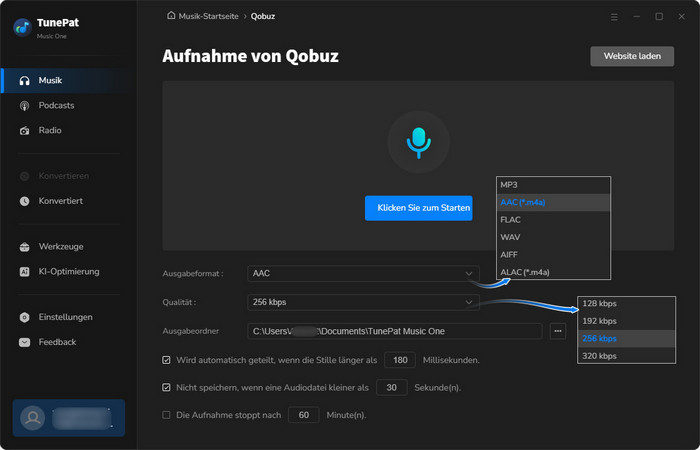Click the Ausgabeordner path field
The height and width of the screenshot is (450, 700).
pos(395,331)
